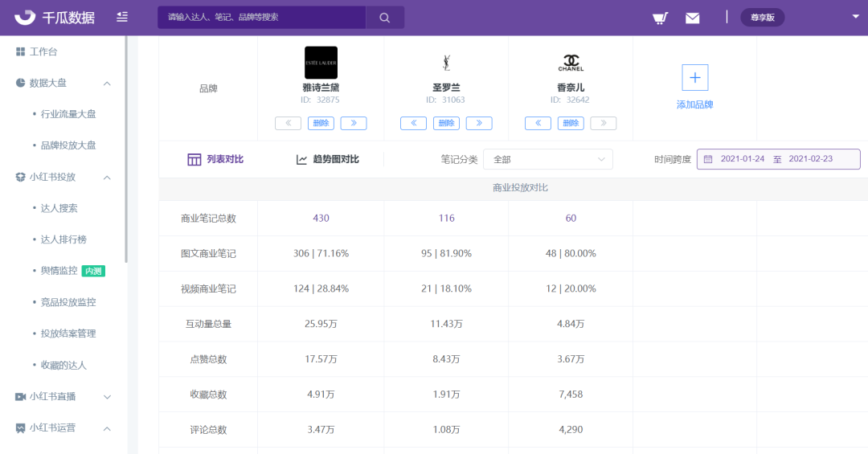Open the account dropdown arrow at top right
Image resolution: width=868 pixels, height=454 pixels.
[x=855, y=17]
